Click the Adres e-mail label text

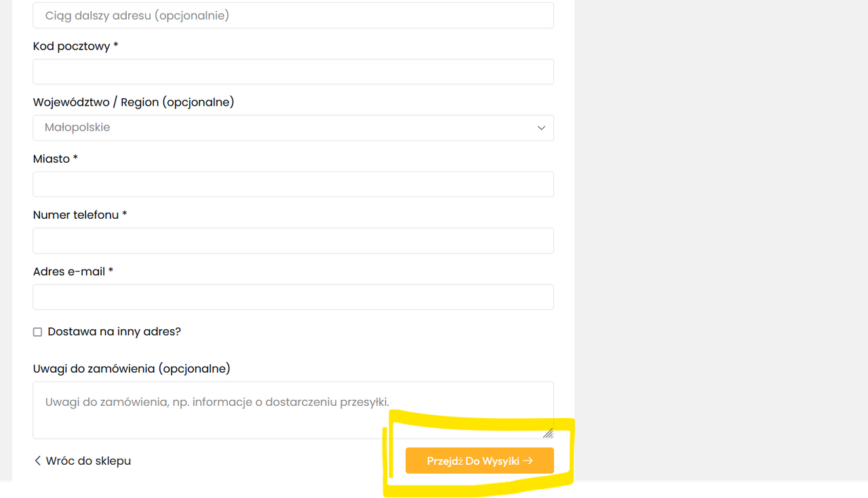pos(73,272)
